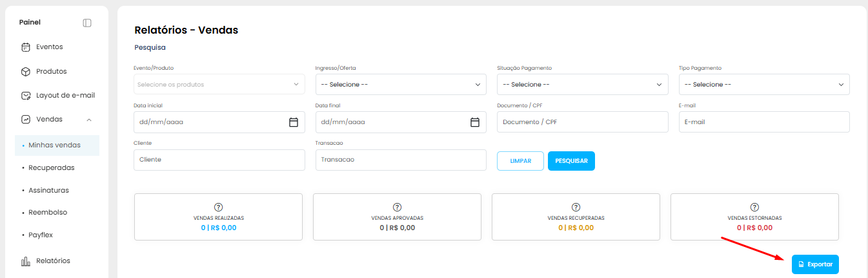868x278 pixels.
Task: Click help icon on Vendas Aprovadas card
Action: [x=397, y=207]
